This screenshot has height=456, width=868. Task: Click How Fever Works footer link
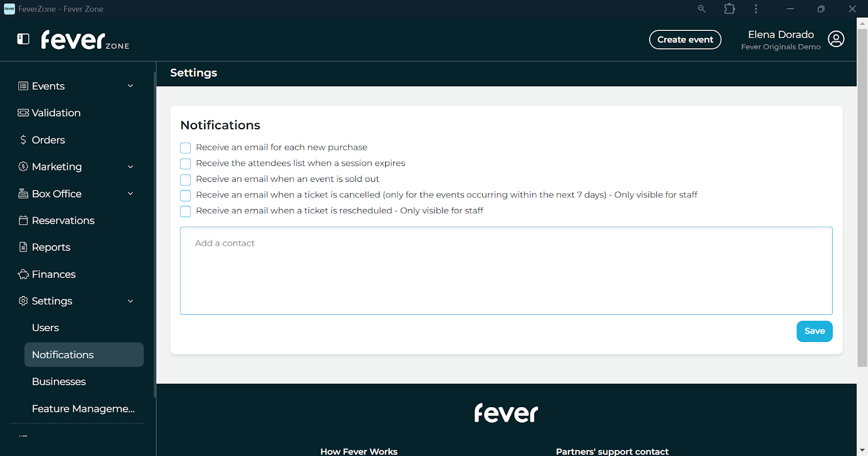tap(359, 451)
